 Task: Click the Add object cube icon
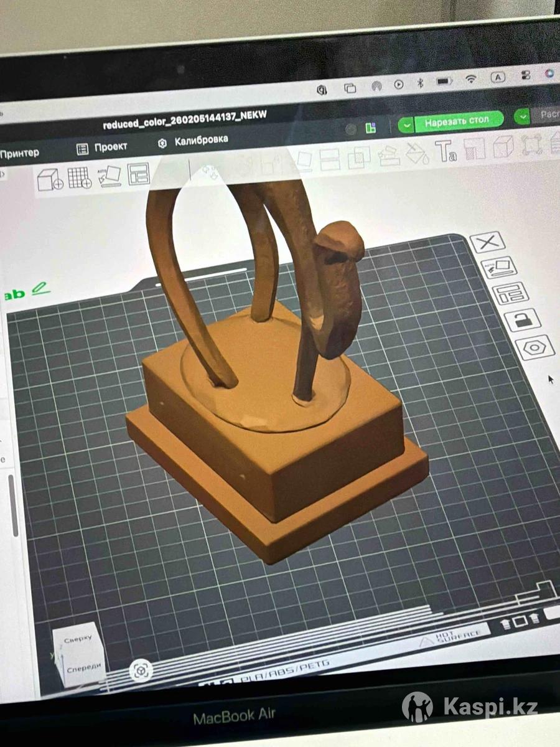tap(50, 180)
